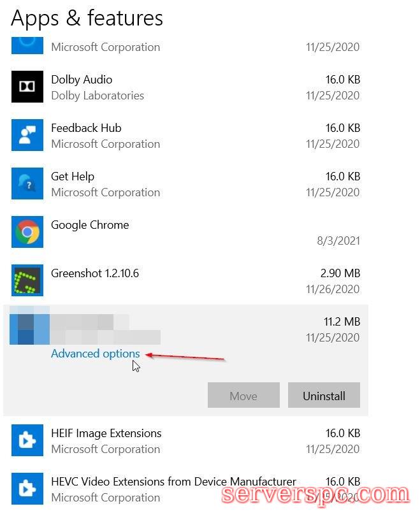The image size is (420, 511).
Task: Click the Google Chrome logo icon
Action: point(27,232)
